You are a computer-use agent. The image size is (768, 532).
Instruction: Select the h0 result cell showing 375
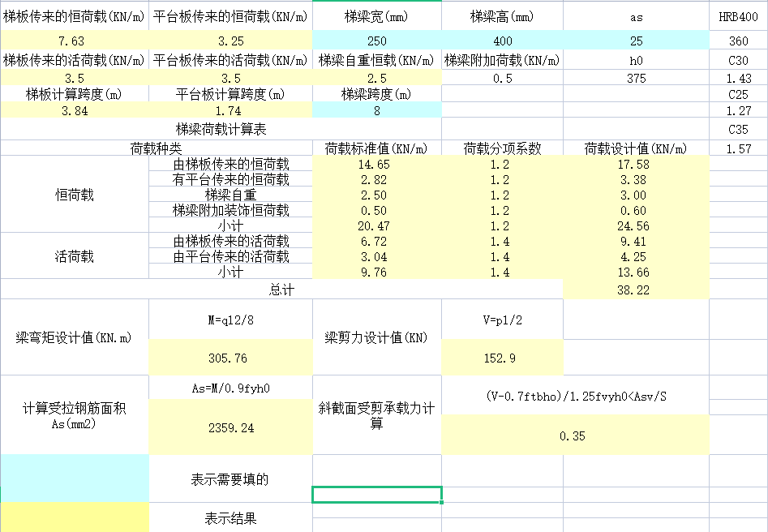point(636,78)
